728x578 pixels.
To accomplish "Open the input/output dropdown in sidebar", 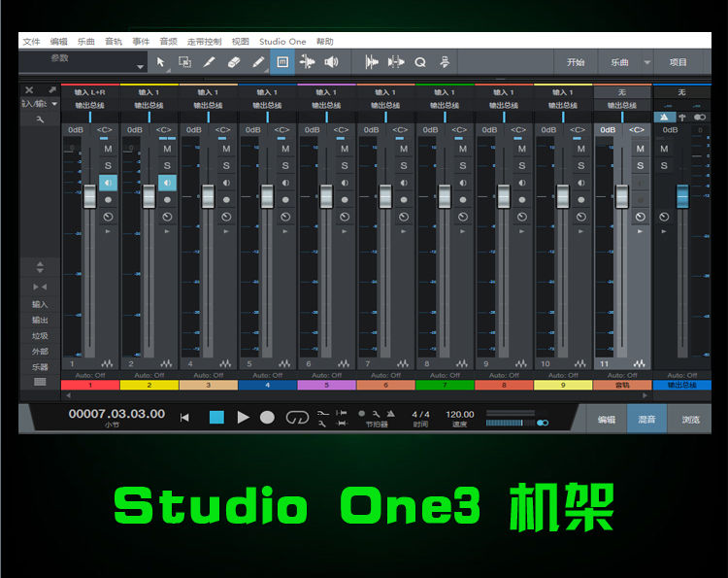I will 40,104.
